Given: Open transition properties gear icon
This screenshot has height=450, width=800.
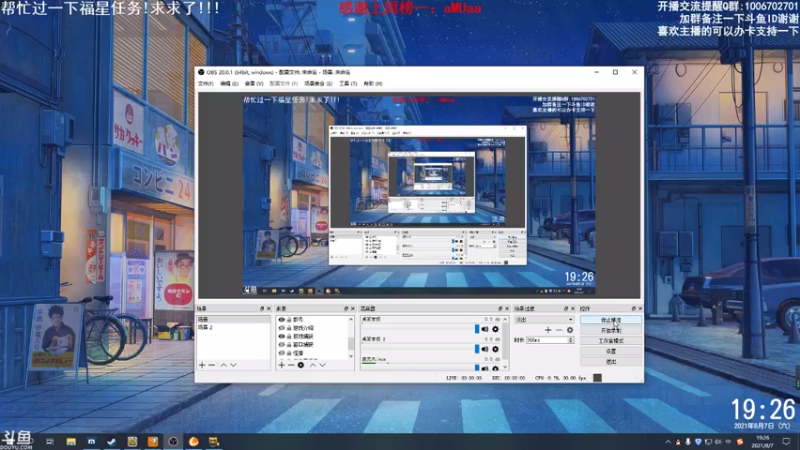Looking at the screenshot, I should click(570, 330).
